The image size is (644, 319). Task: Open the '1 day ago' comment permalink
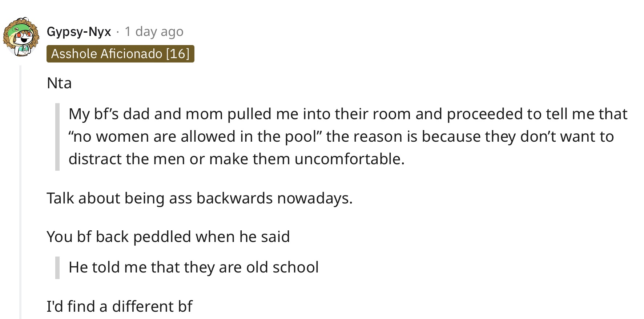coord(154,32)
